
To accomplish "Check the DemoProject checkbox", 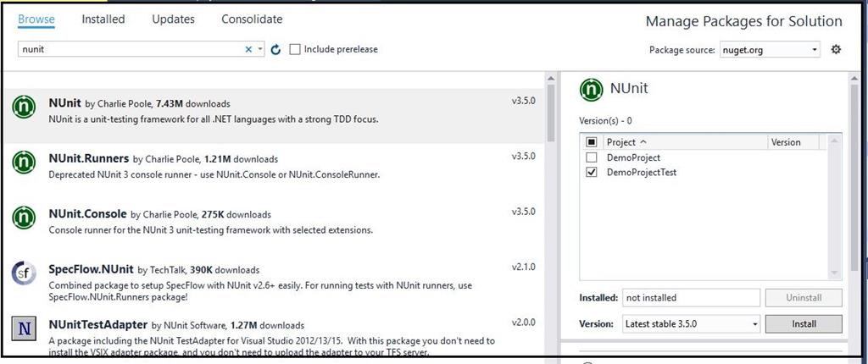I will 591,157.
